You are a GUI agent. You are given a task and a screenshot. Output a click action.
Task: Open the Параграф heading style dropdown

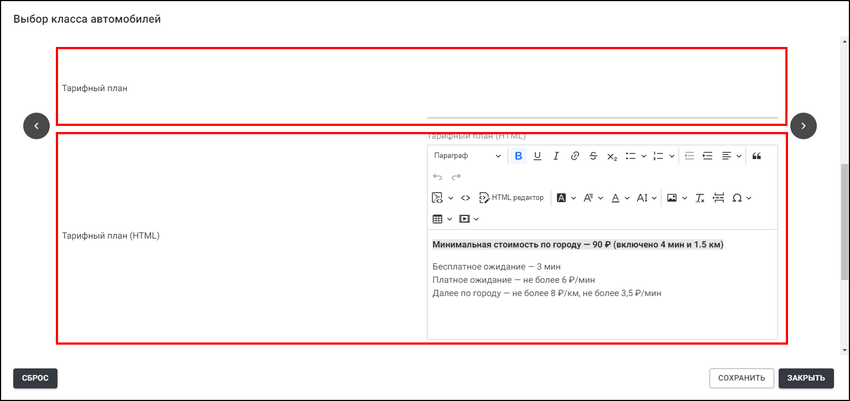click(467, 156)
